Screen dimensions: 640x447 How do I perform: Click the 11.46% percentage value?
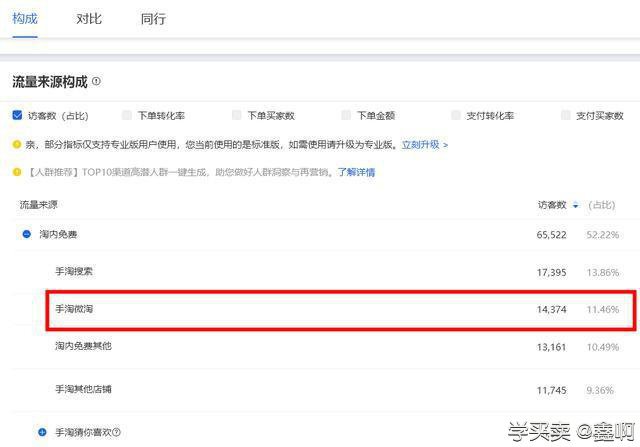pyautogui.click(x=602, y=309)
